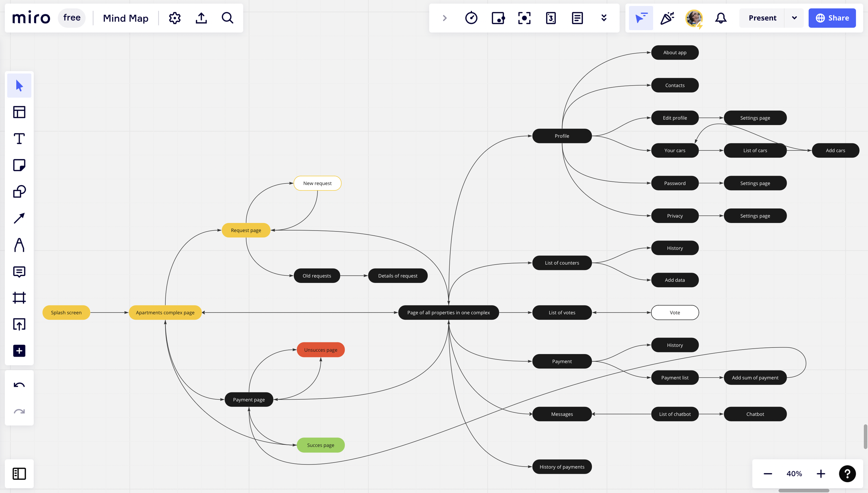Select the sticky note tool
This screenshot has height=493, width=868.
19,165
